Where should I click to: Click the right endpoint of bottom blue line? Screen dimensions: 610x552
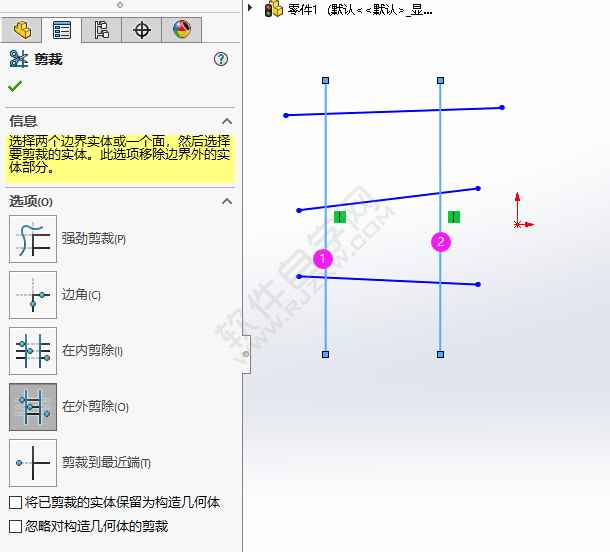(x=478, y=284)
